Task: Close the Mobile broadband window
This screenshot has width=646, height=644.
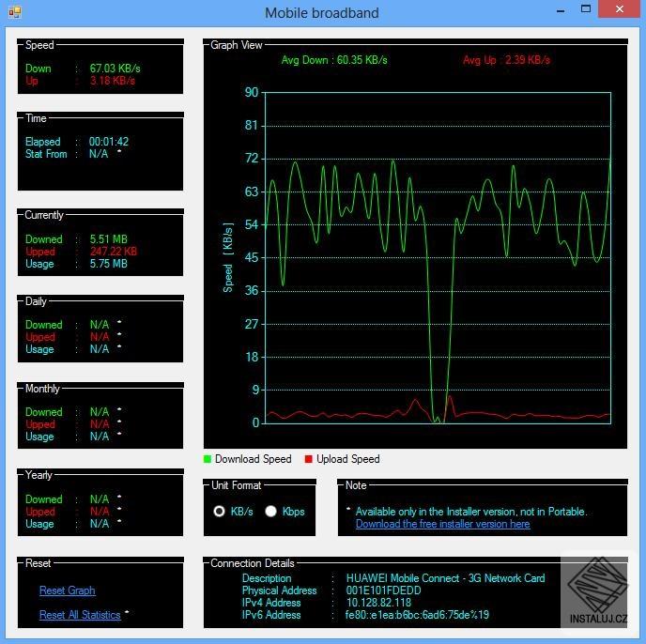Action: point(619,9)
